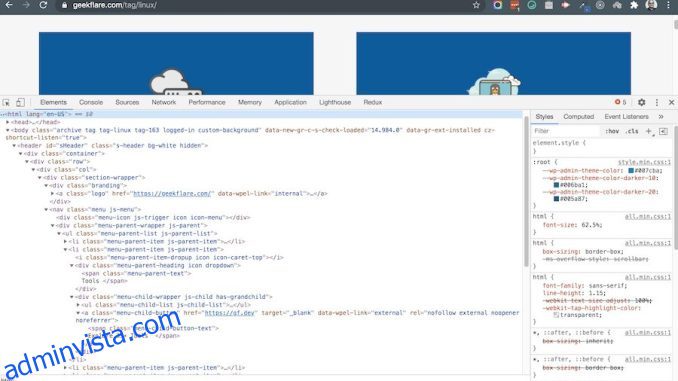
Task: Toggle the .cls element classes panel
Action: pos(632,131)
